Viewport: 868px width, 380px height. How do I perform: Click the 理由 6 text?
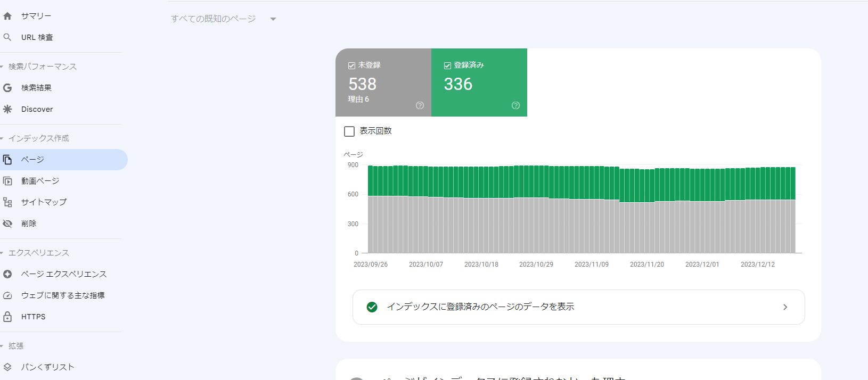358,99
